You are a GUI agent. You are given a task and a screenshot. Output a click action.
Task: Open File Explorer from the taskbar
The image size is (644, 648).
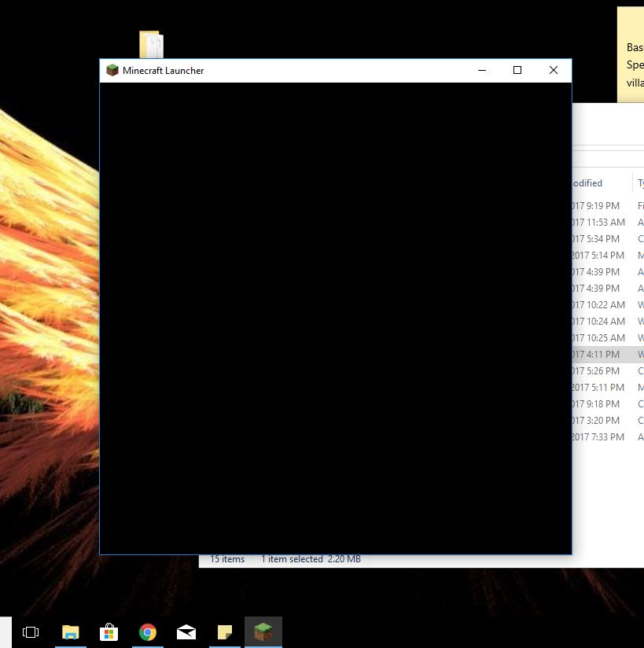[71, 632]
